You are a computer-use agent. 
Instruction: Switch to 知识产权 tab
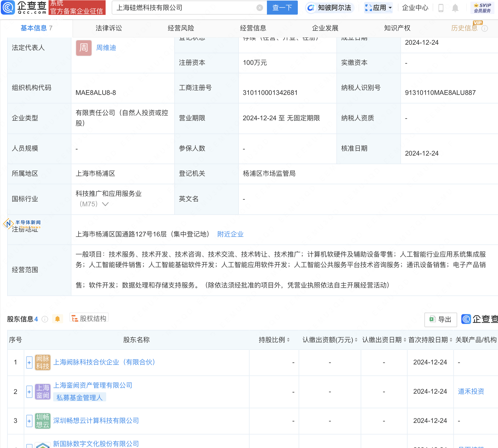397,28
